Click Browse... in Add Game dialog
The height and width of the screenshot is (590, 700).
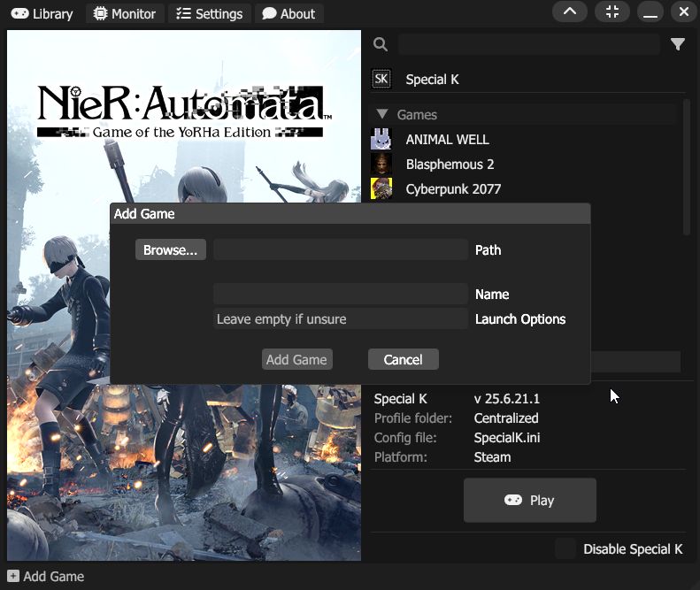point(171,250)
